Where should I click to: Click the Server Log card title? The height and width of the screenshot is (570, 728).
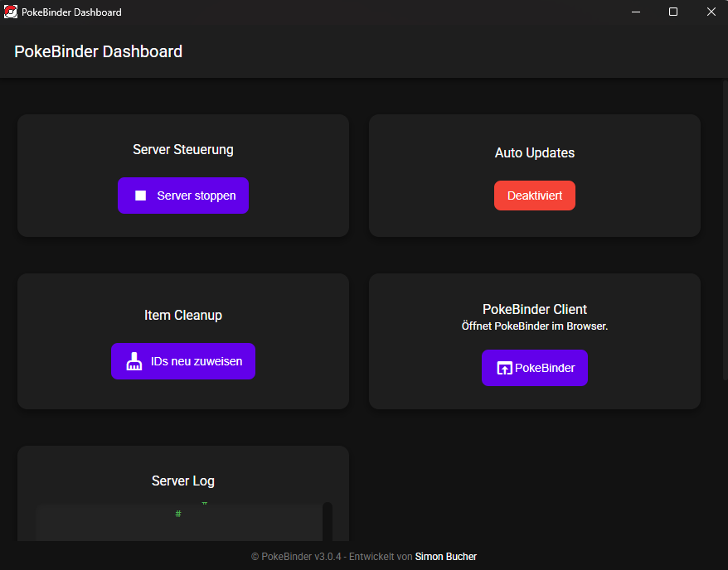point(183,481)
